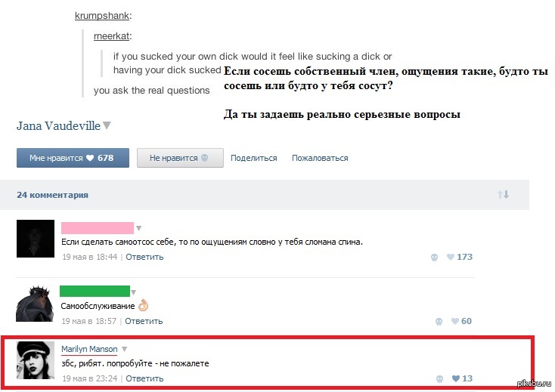
Task: Reply to the 18:44 comment via Ответить
Action: pos(144,257)
